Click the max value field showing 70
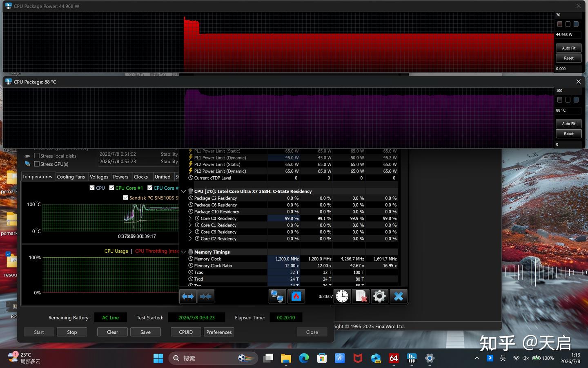 568,15
